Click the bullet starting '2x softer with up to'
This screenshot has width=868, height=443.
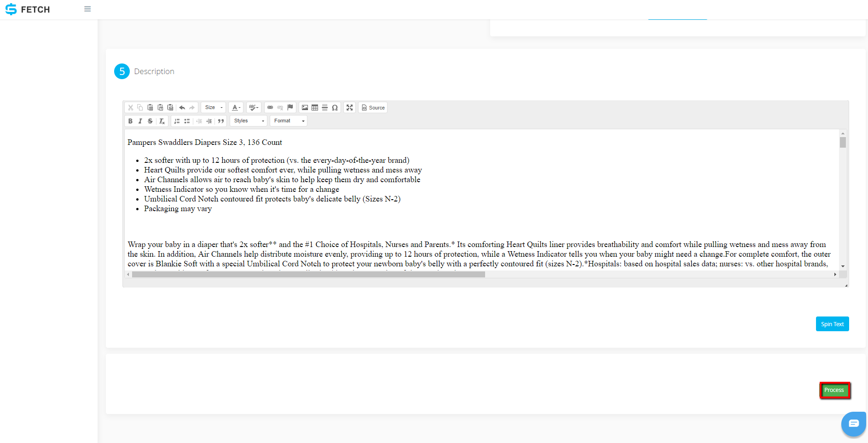pyautogui.click(x=277, y=161)
